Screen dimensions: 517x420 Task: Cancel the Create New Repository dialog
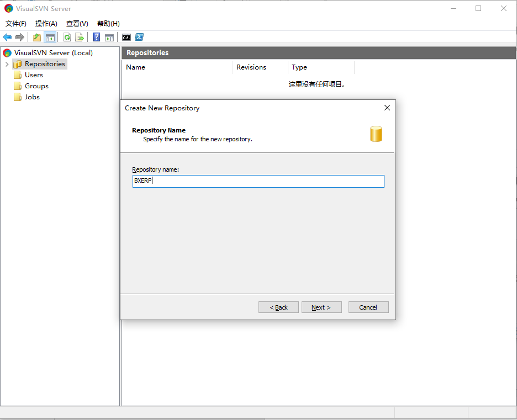(368, 307)
